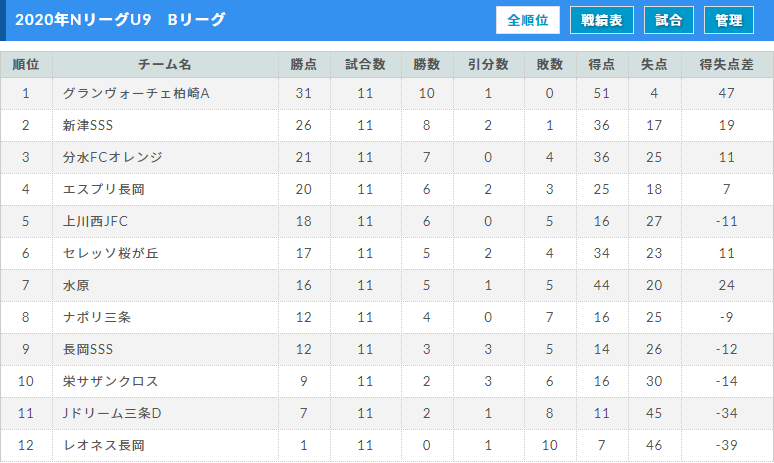Click the 勝点 column header
This screenshot has height=463, width=774.
[304, 65]
